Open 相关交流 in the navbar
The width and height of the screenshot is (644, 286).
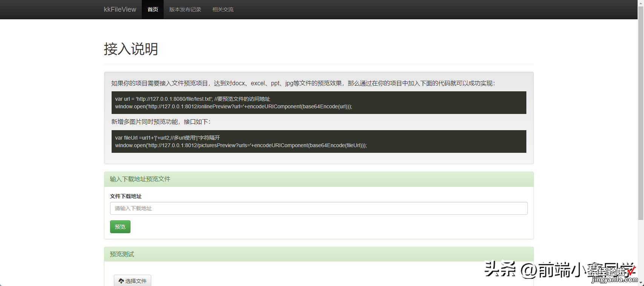[x=223, y=9]
